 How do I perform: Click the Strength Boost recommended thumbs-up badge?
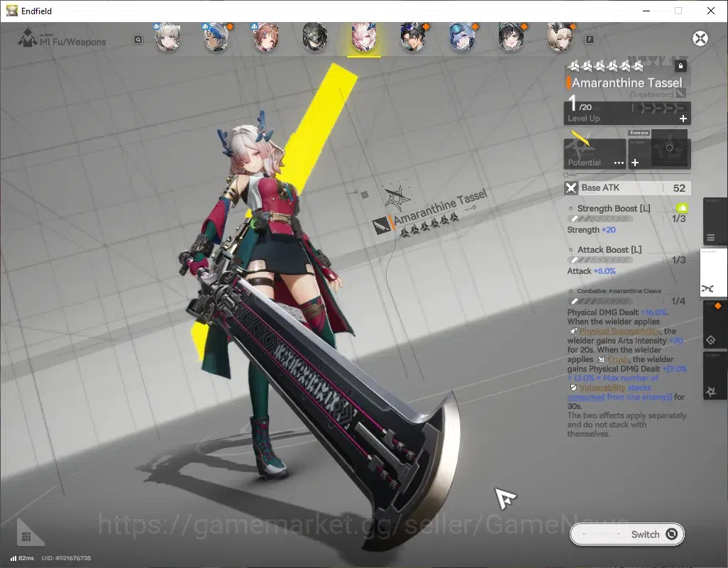(x=682, y=208)
